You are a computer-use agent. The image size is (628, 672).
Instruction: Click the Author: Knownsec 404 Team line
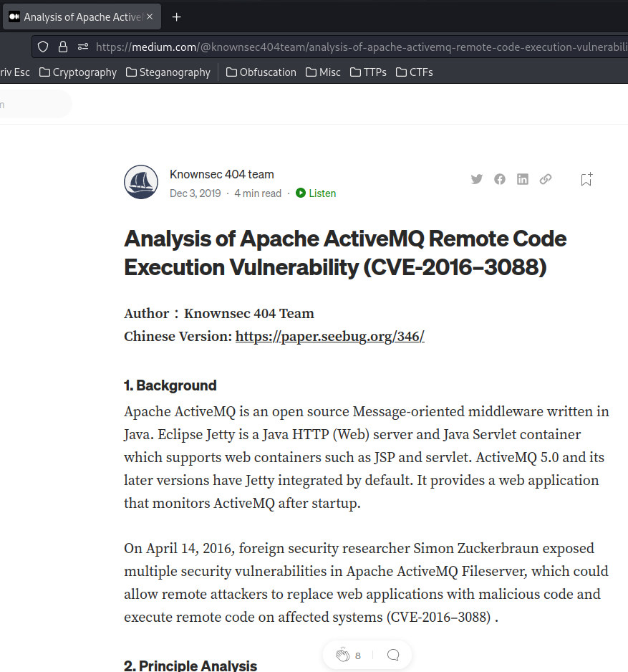click(x=219, y=314)
